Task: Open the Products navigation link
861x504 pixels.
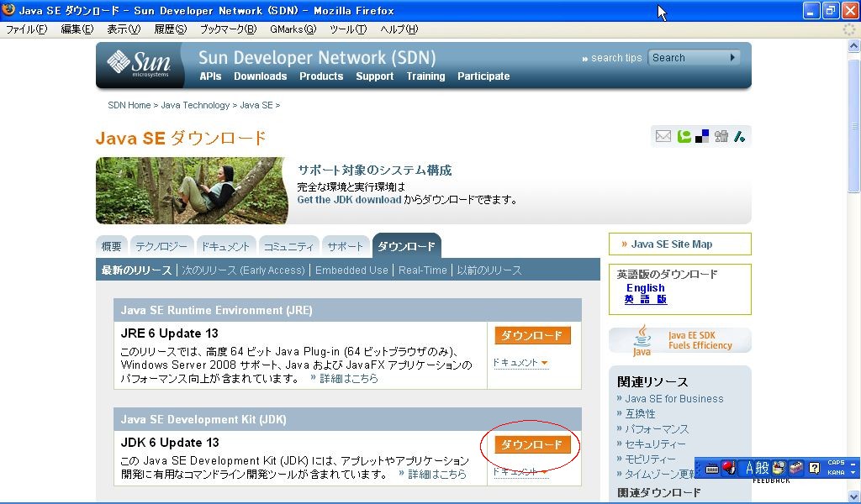Action: [x=321, y=76]
